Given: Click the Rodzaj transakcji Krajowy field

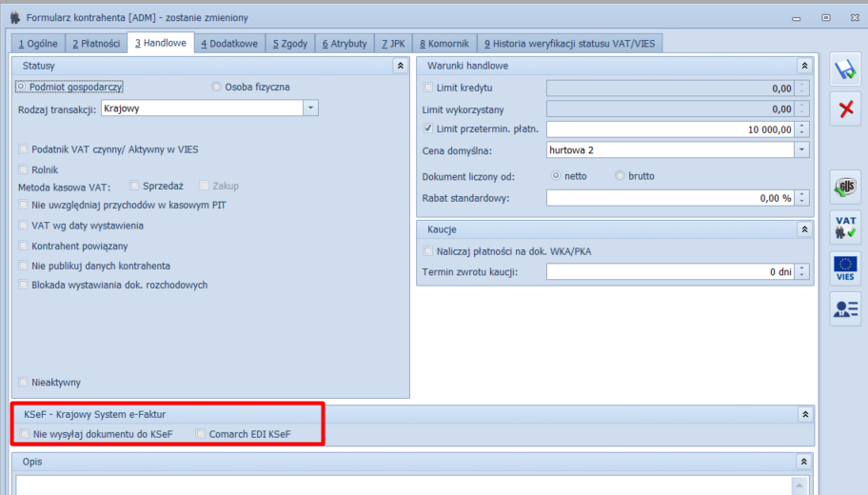Looking at the screenshot, I should tap(202, 108).
